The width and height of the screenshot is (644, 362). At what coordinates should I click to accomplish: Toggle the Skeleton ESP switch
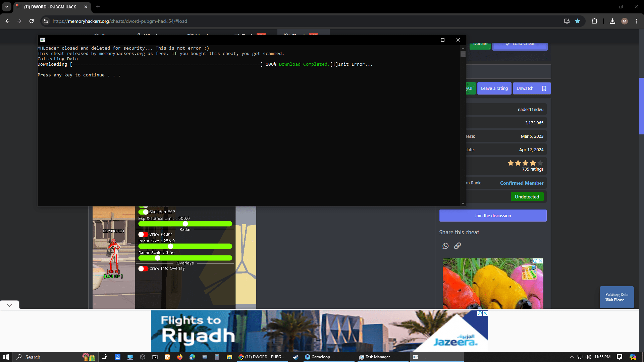coord(143,212)
